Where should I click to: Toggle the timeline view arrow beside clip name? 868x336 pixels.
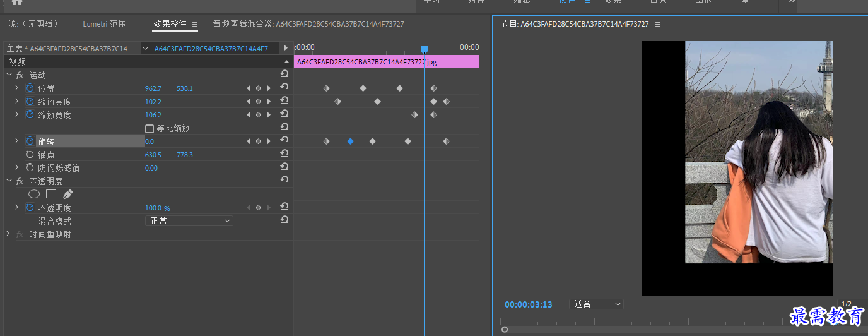coord(286,48)
